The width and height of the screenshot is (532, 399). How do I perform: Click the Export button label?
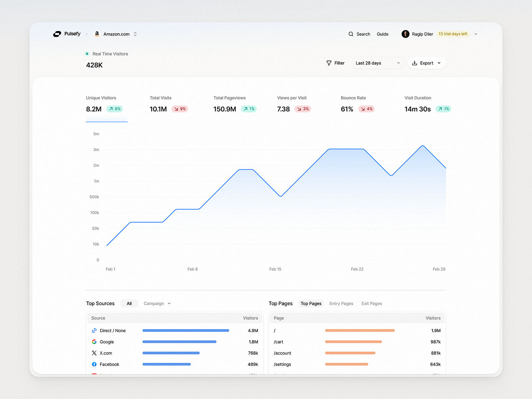(x=427, y=63)
